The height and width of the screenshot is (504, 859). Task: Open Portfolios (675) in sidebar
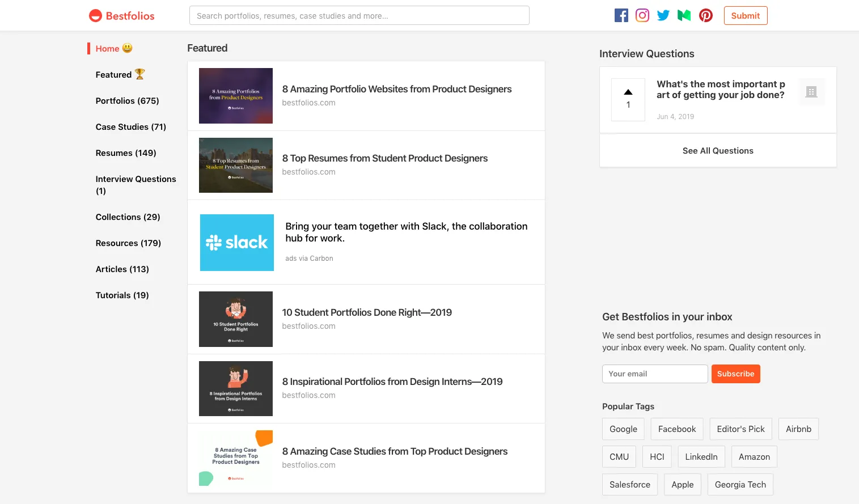(x=127, y=100)
